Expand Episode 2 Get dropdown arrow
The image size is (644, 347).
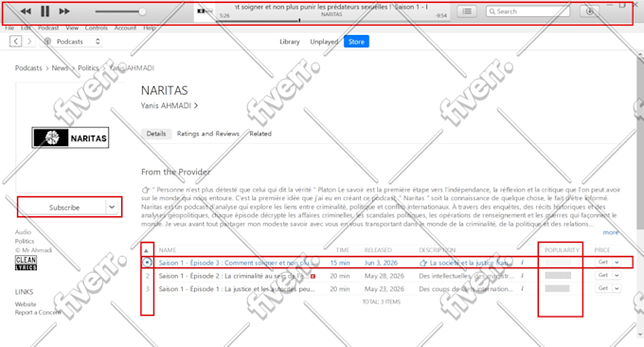click(617, 276)
